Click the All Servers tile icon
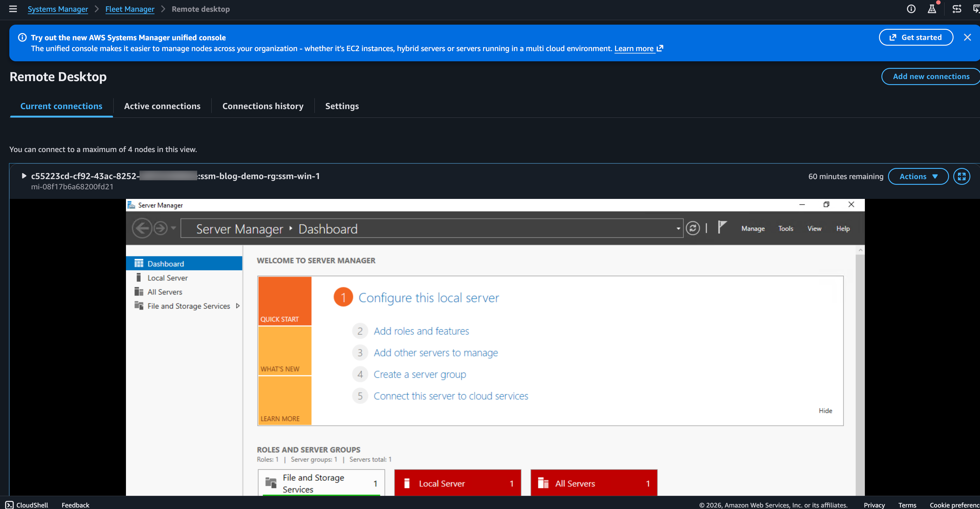The height and width of the screenshot is (509, 980). 543,483
